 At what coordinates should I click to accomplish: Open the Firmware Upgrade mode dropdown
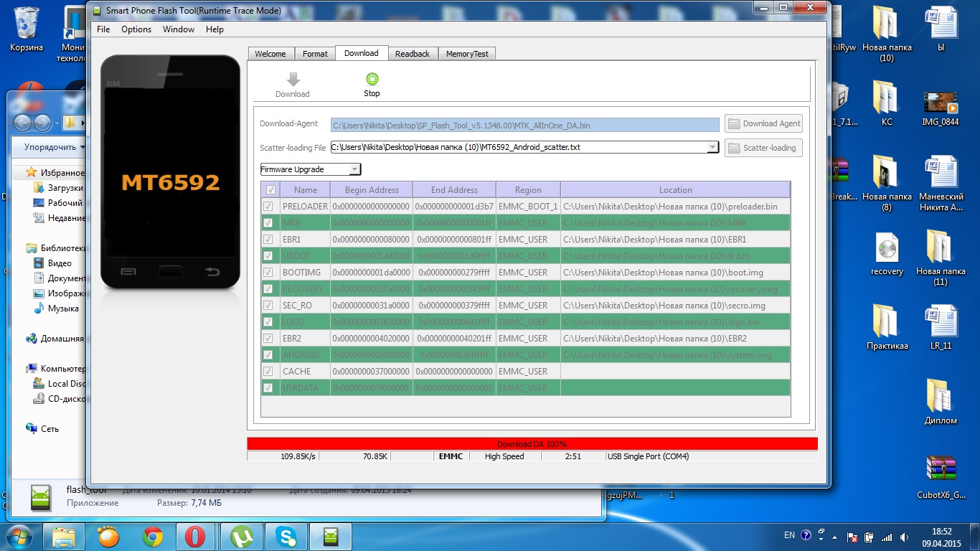coord(354,169)
